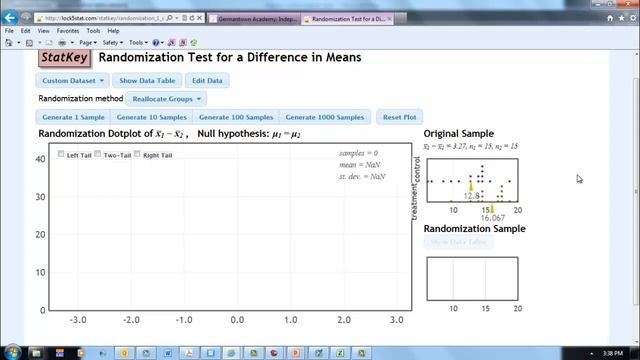Expand the address bar autocomplete arrow

pyautogui.click(x=177, y=18)
